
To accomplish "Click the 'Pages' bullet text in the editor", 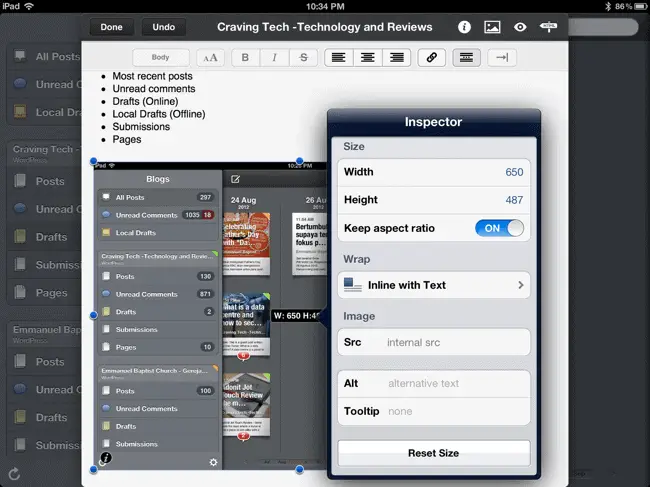I will tap(127, 140).
